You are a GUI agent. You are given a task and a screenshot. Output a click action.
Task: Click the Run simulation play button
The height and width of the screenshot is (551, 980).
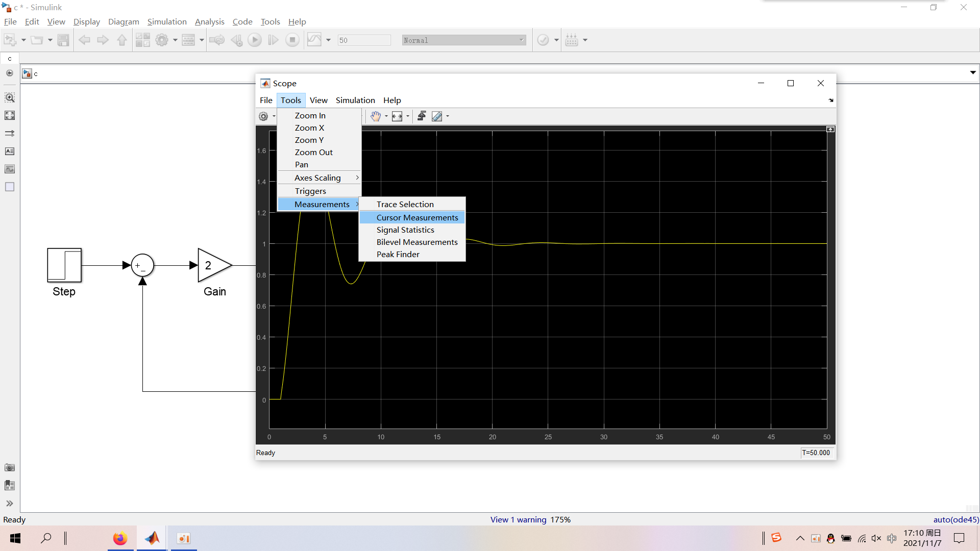click(255, 40)
